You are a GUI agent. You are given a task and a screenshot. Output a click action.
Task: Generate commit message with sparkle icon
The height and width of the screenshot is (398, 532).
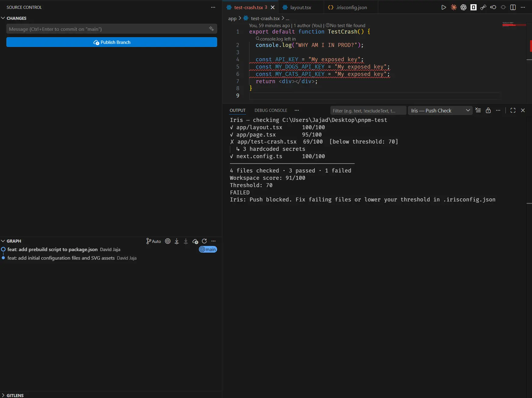[211, 29]
